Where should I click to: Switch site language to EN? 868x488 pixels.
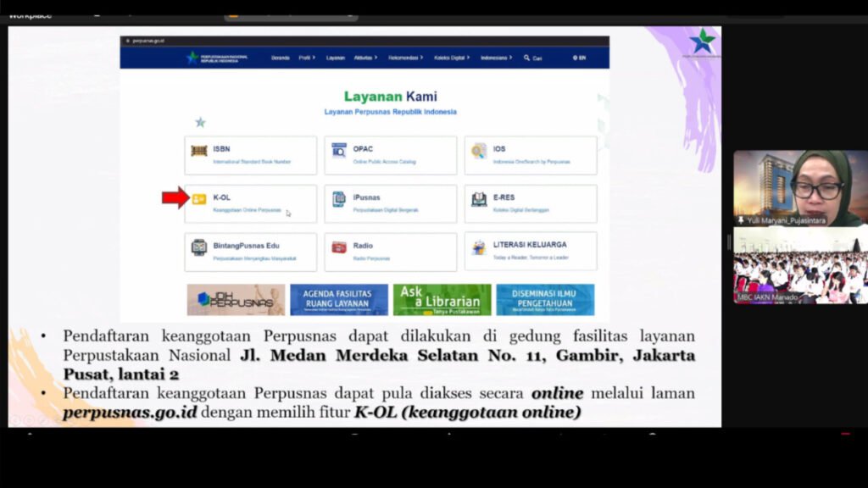click(x=580, y=58)
